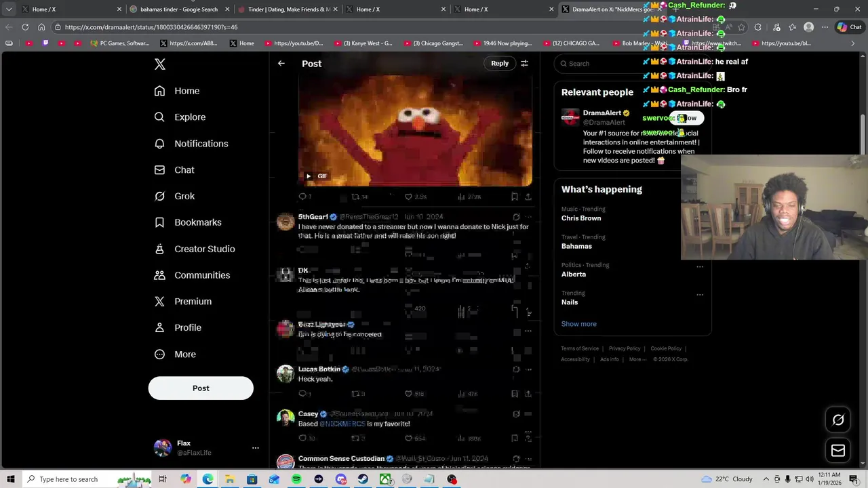Like the Elmo GIF reply
The height and width of the screenshot is (488, 868).
(x=408, y=197)
